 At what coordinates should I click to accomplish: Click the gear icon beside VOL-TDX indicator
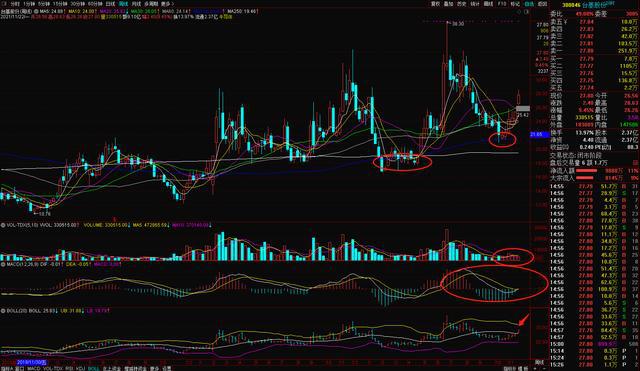click(x=3, y=225)
